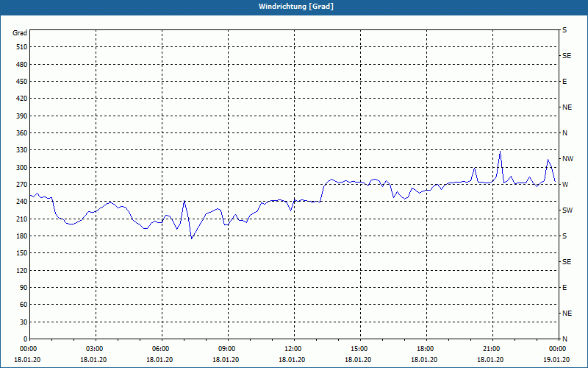Click the NW compass label
Image resolution: width=588 pixels, height=368 pixels.
pos(567,159)
